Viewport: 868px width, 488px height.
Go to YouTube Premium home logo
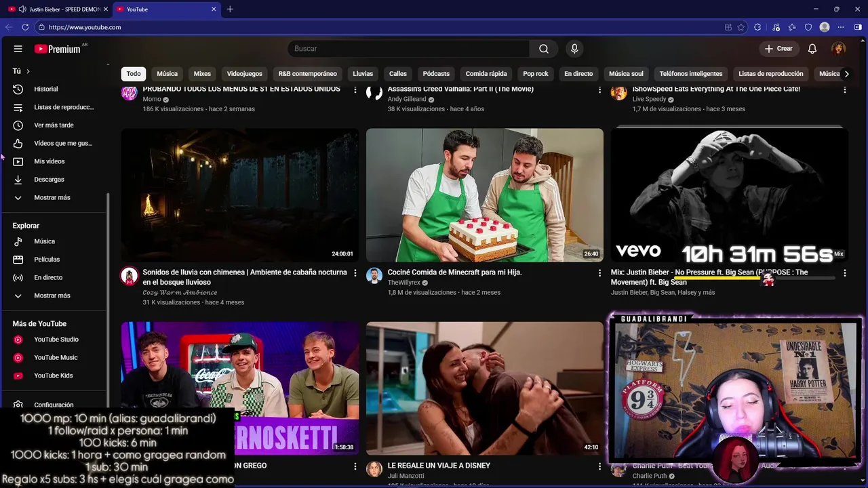click(x=58, y=49)
